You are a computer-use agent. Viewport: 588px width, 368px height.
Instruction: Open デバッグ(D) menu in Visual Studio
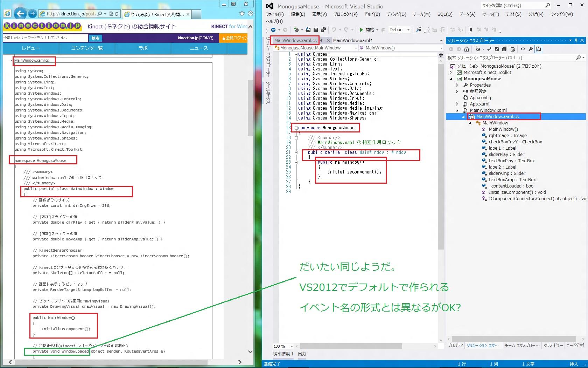(397, 14)
